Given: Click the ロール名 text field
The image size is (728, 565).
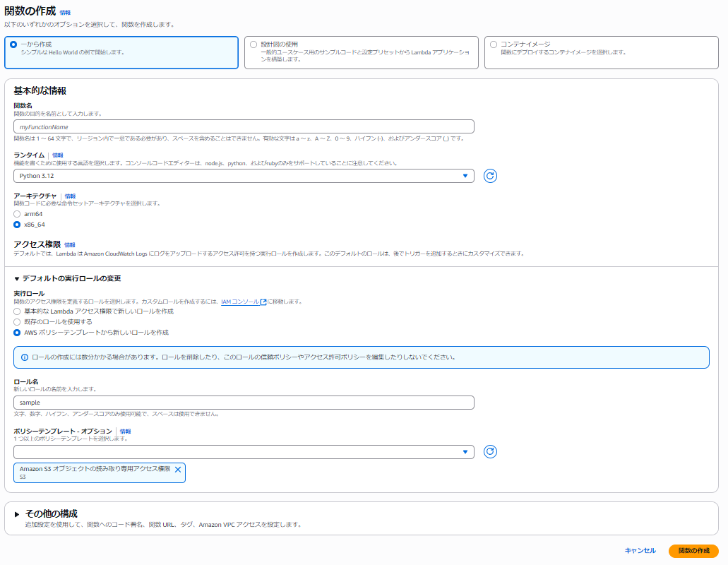Looking at the screenshot, I should pos(244,403).
